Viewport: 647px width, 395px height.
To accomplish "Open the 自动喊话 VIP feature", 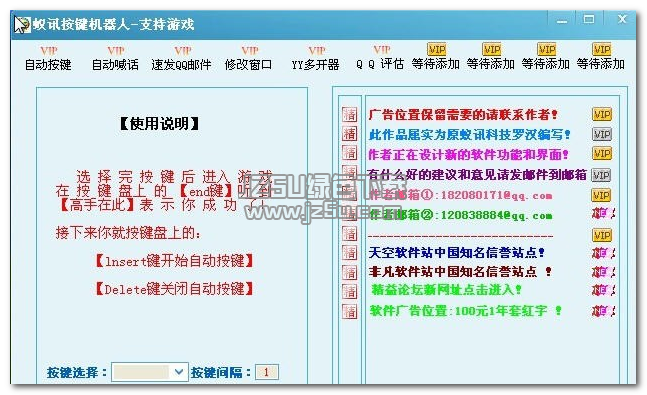I will [115, 58].
